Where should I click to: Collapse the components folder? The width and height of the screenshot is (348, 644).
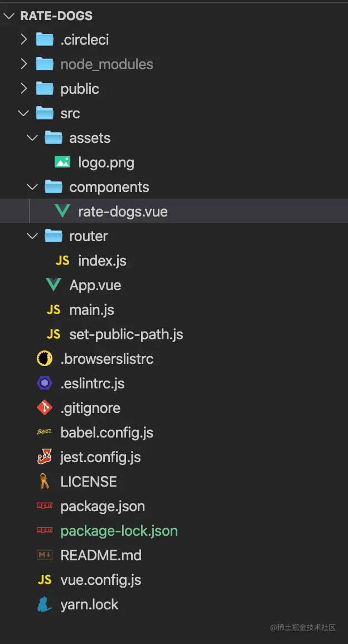click(x=32, y=186)
